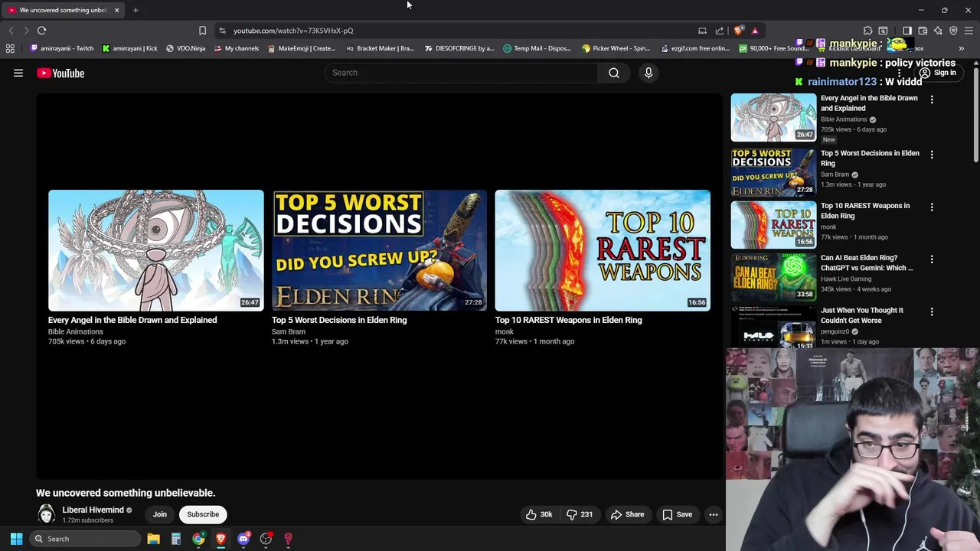Screen dimensions: 980x551
Task: Click Windows taskbar search box
Action: [84, 539]
